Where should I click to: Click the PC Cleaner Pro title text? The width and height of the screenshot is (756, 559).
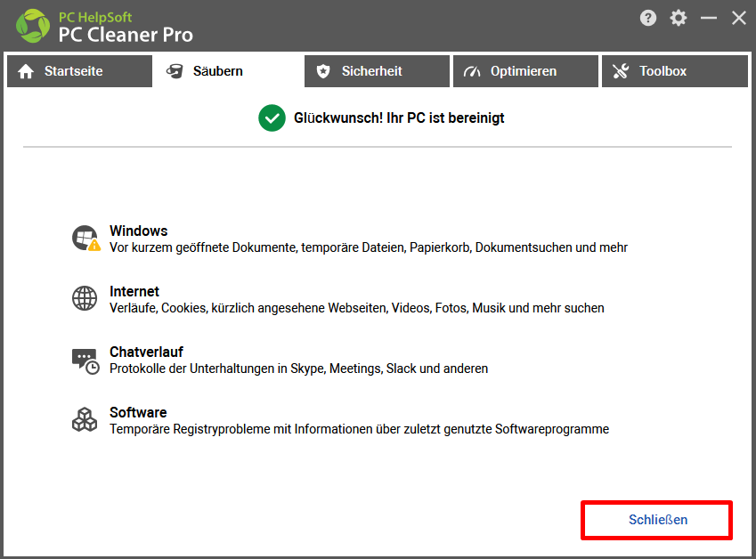pos(126,35)
